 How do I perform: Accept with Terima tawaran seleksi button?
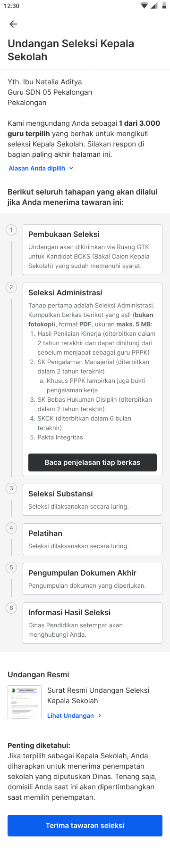(x=85, y=826)
